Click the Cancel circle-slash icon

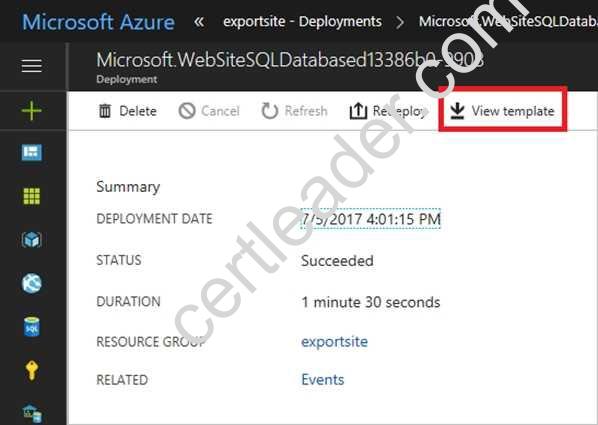point(187,111)
